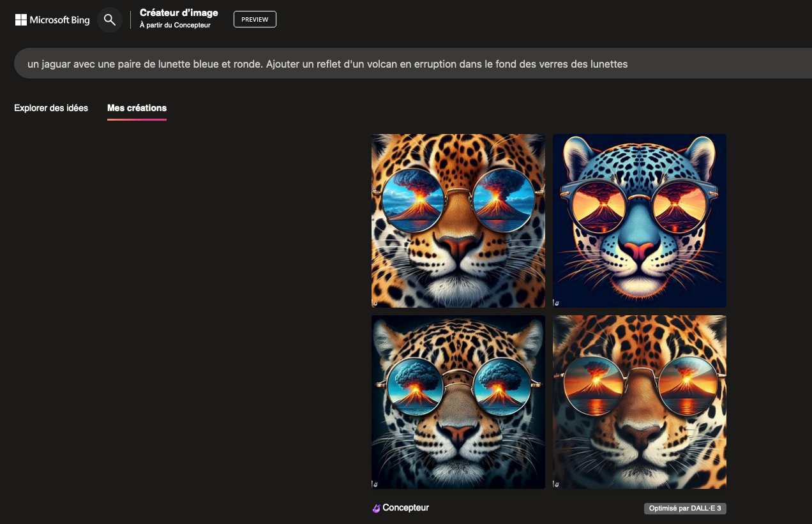Switch to Explorer des idées tab
Image resolution: width=812 pixels, height=524 pixels.
(51, 108)
